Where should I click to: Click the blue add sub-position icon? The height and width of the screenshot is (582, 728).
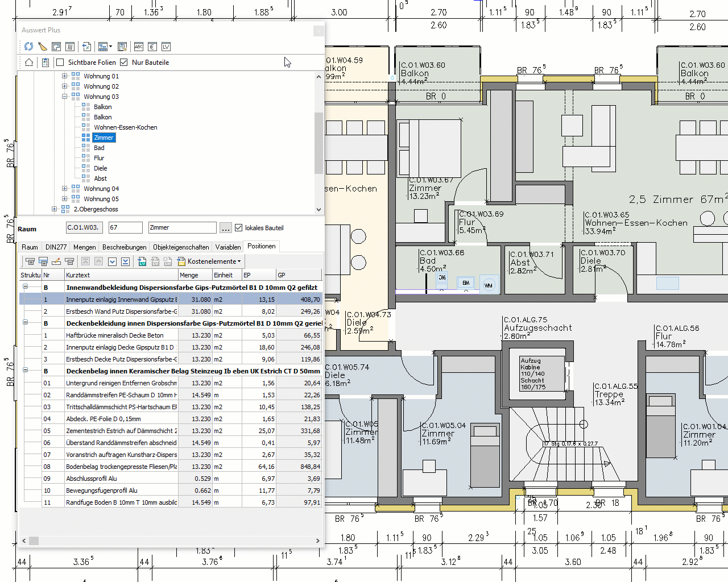tap(43, 261)
